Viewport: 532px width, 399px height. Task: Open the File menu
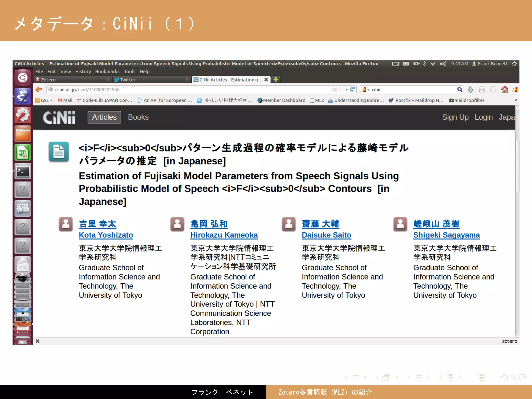coord(39,71)
